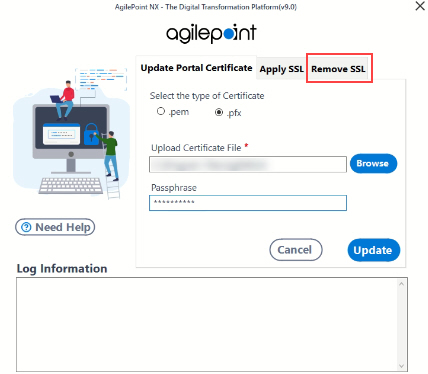Click the Update button
Screen dimensions: 428x374
[x=373, y=250]
